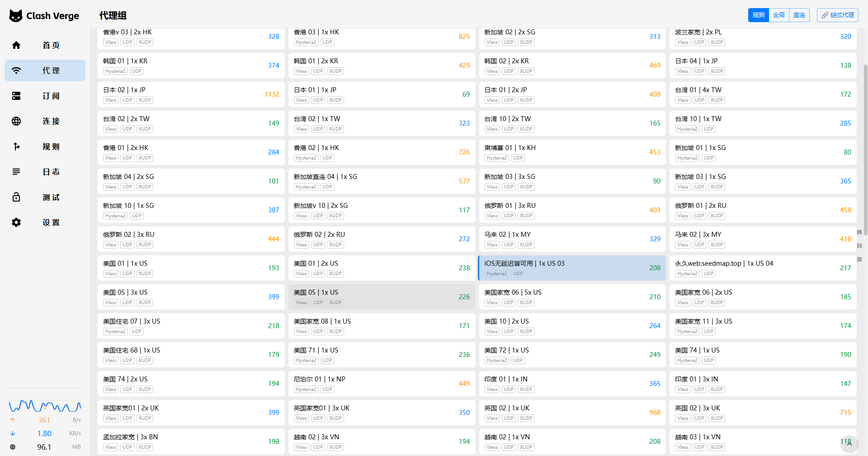The width and height of the screenshot is (868, 456).
Task: Click the traffic graph in sidebar
Action: [45, 405]
